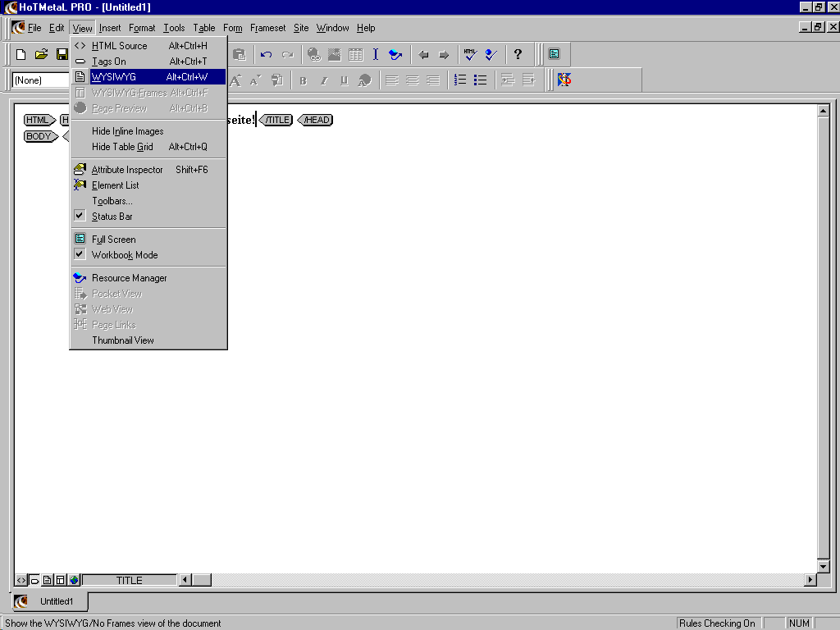Screen dimensions: 840x630
Task: Toggle the Status Bar checkmark entry
Action: click(148, 217)
